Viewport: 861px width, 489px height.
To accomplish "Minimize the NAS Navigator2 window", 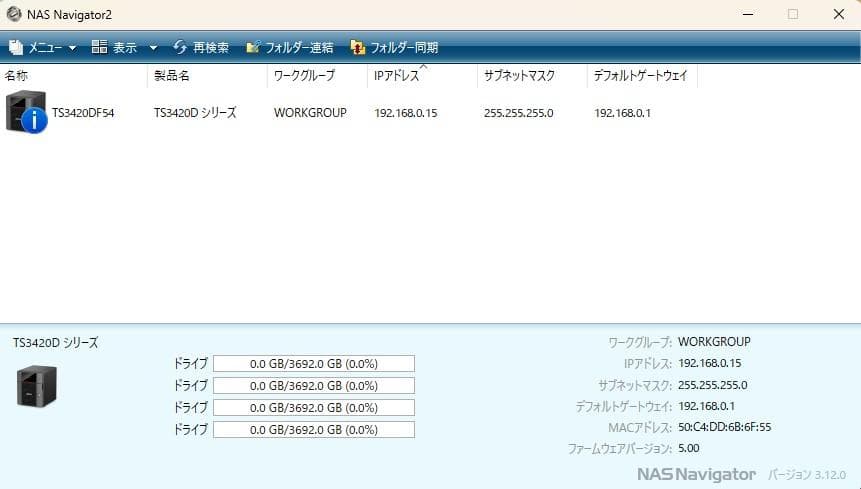I will tap(748, 14).
